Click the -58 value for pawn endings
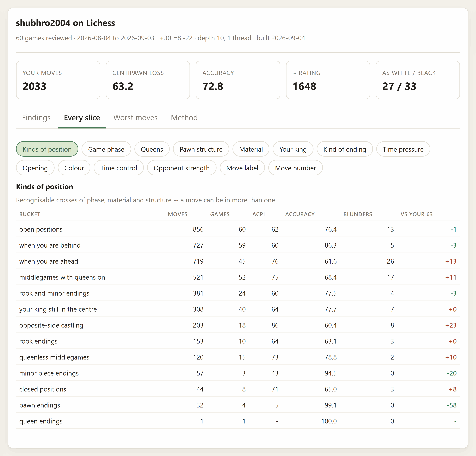 coord(452,405)
